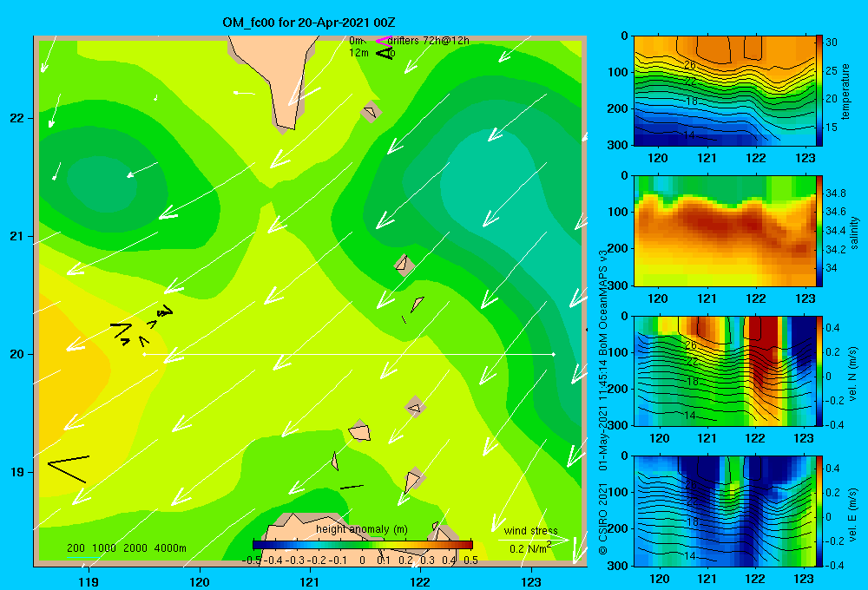Click the '0.2 N/m2' wind stress scale value
This screenshot has height=590, width=868.
pos(530,548)
